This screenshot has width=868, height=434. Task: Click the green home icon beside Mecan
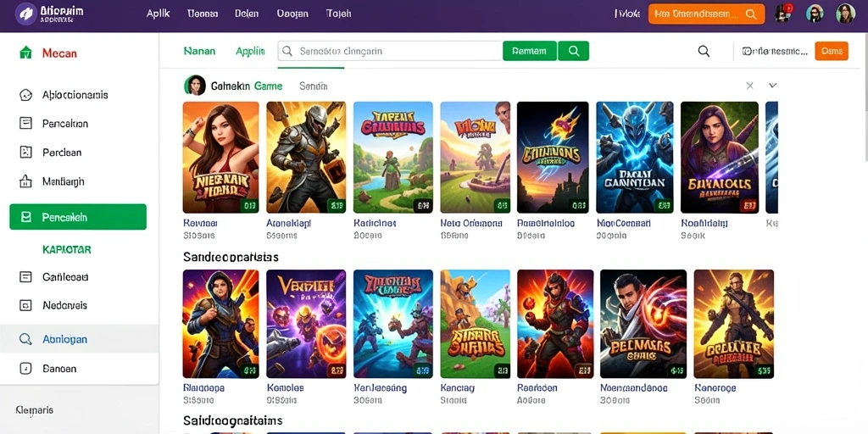(x=25, y=53)
